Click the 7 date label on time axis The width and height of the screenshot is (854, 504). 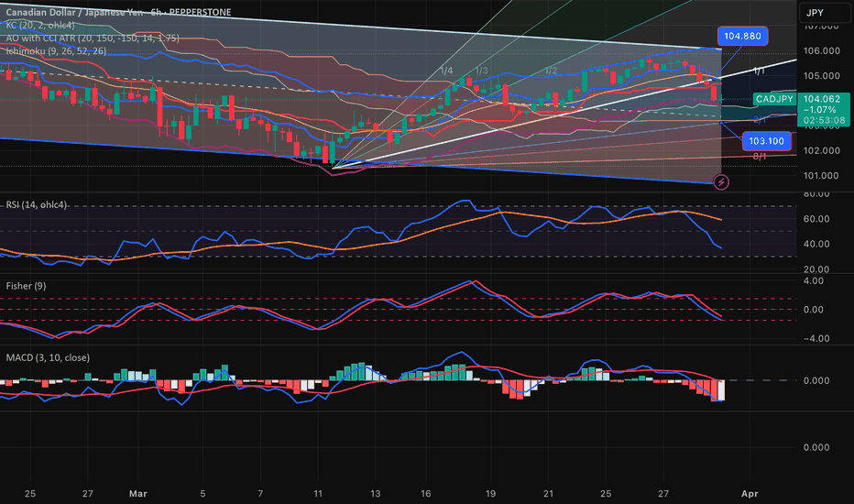[x=260, y=494]
